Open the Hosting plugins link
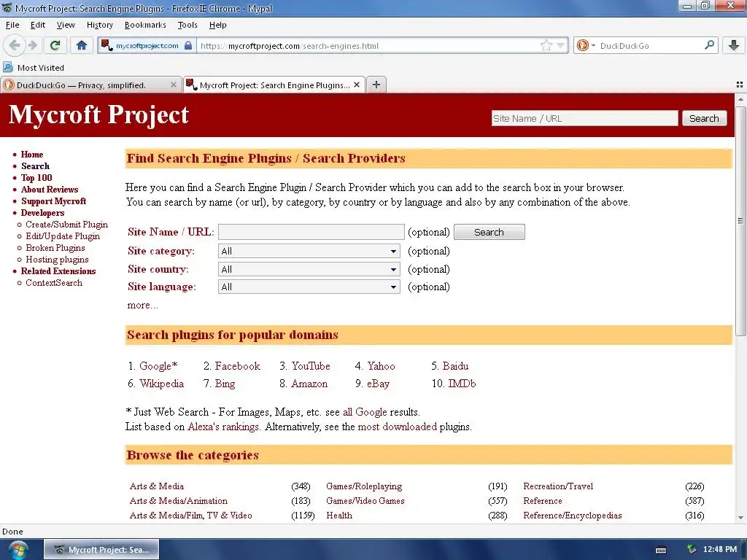Screen dimensions: 747x560 [x=57, y=260]
